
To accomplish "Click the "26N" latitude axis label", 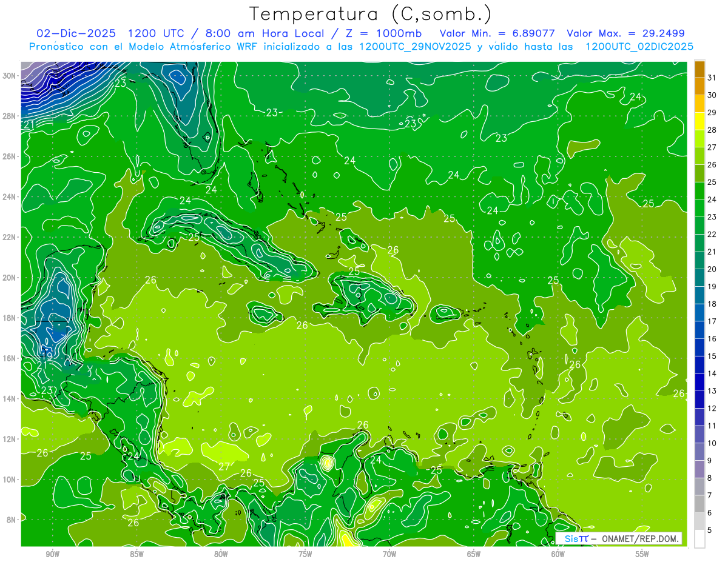I will point(10,156).
